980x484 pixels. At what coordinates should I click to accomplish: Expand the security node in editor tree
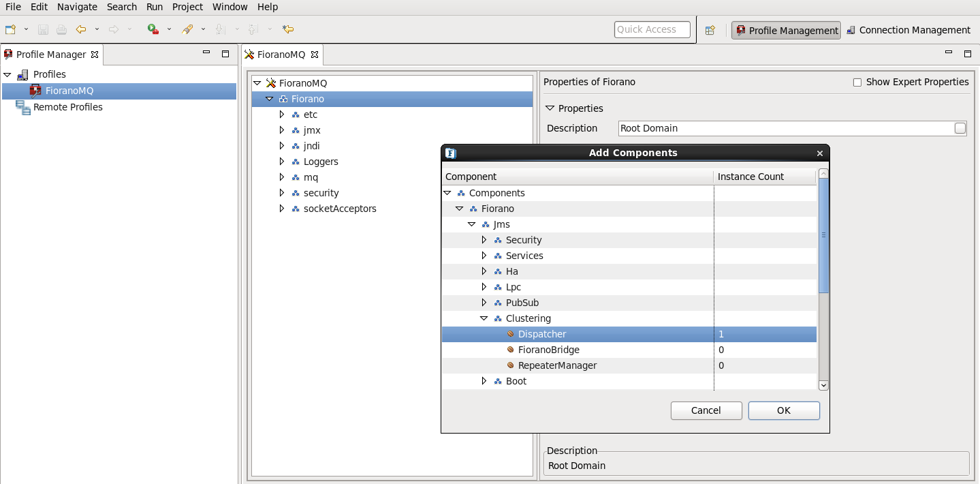point(282,193)
